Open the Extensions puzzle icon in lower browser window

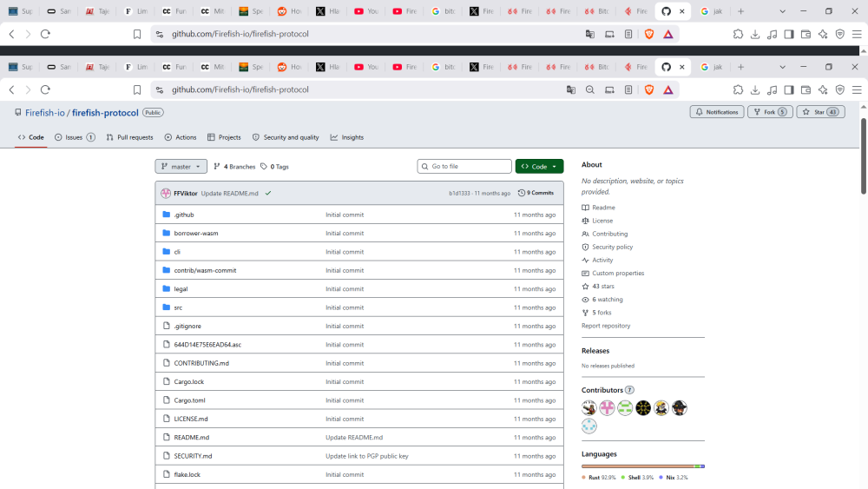[738, 89]
